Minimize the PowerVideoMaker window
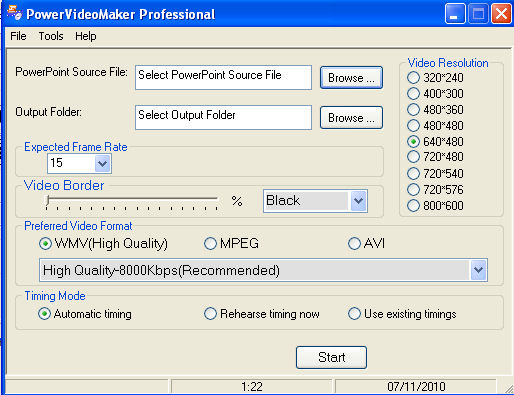 pyautogui.click(x=455, y=14)
